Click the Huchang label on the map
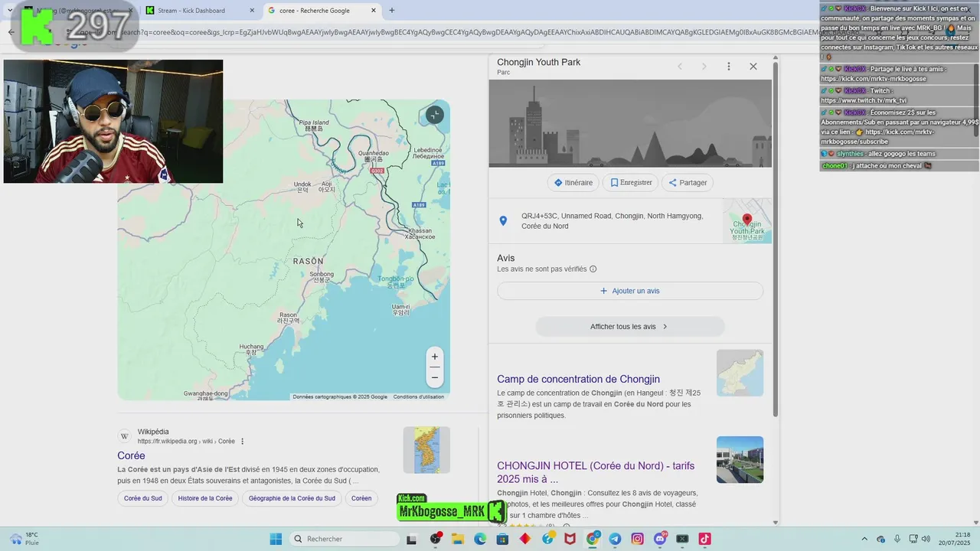Image resolution: width=980 pixels, height=551 pixels. [x=251, y=350]
